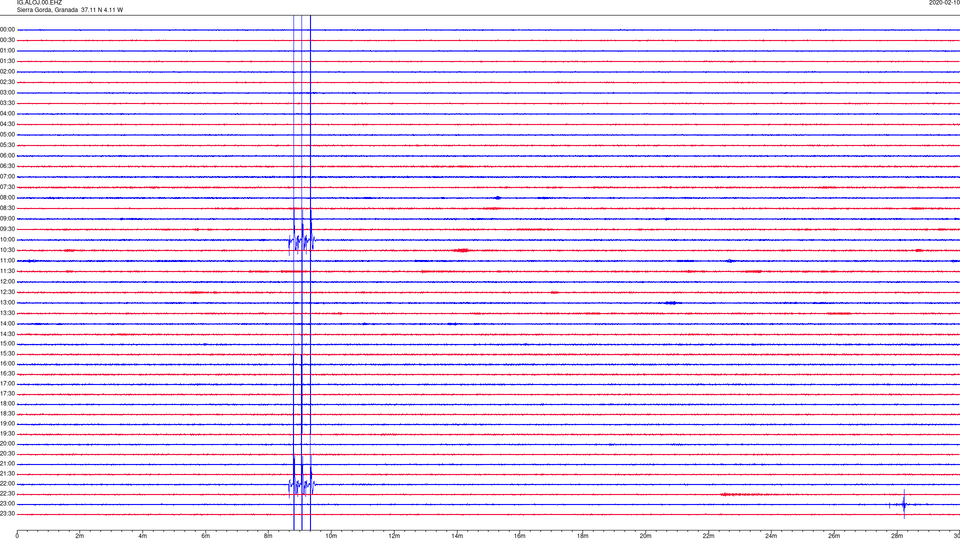
Task: Click the seismic spike on the 23:00 trace
Action: tap(904, 504)
